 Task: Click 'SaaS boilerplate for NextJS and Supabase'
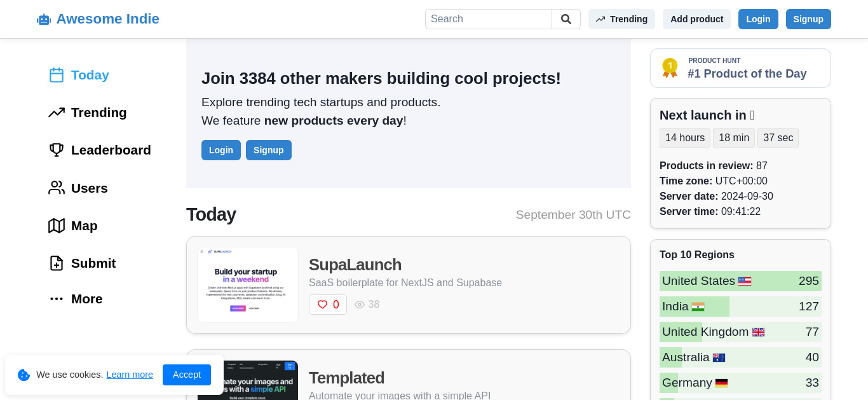tap(405, 283)
